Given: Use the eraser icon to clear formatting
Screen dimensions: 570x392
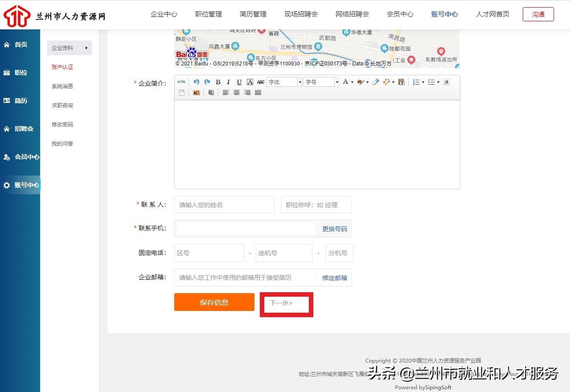Looking at the screenshot, I should 375,82.
